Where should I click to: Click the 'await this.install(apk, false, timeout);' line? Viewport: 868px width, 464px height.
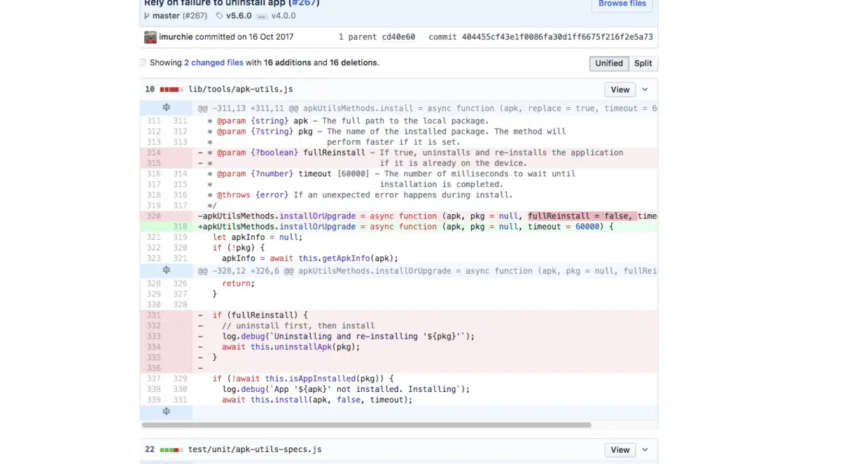click(x=425, y=400)
